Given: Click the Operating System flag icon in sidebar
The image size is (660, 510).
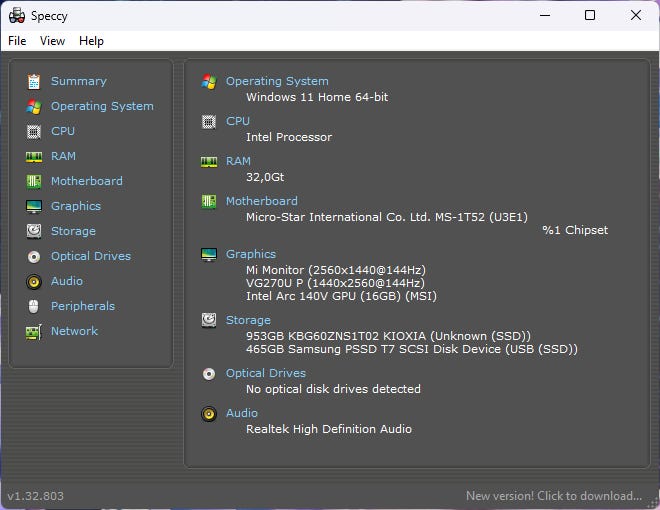Looking at the screenshot, I should tap(34, 106).
